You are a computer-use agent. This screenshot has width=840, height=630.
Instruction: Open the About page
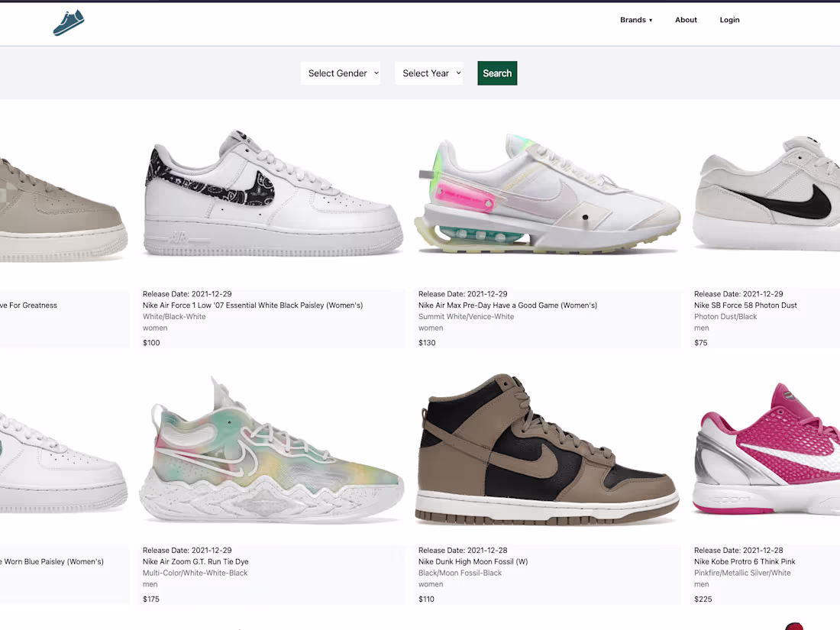(x=685, y=20)
